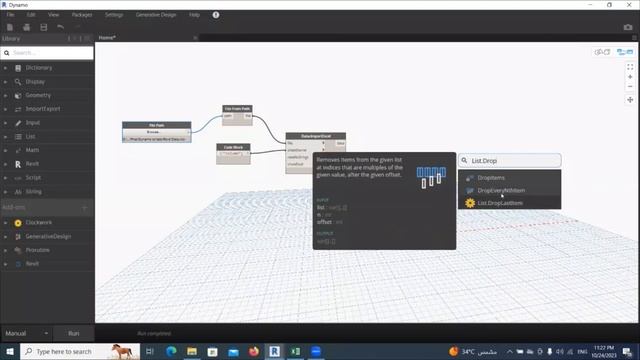
Task: Click the camera export image icon
Action: click(x=628, y=27)
